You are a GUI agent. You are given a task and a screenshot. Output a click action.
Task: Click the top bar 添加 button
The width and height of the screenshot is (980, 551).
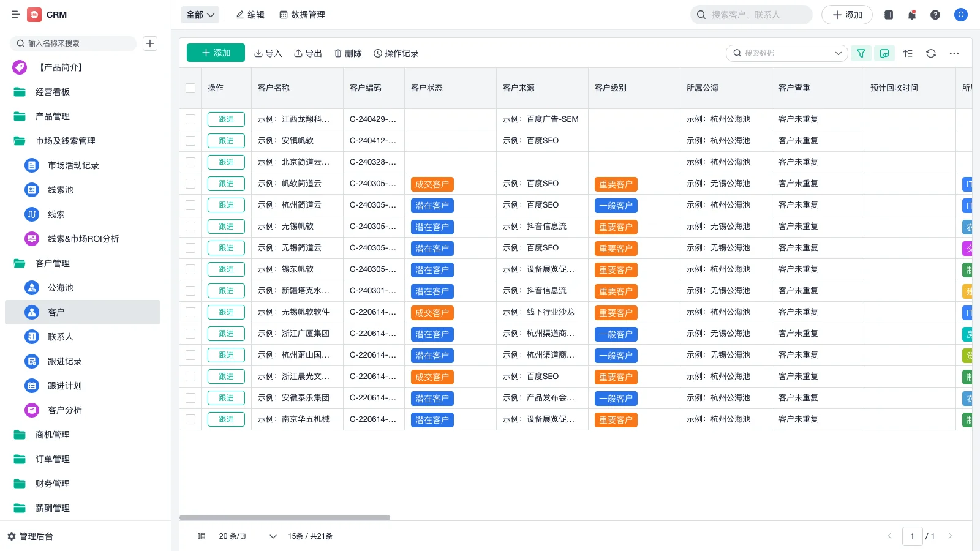coord(847,15)
